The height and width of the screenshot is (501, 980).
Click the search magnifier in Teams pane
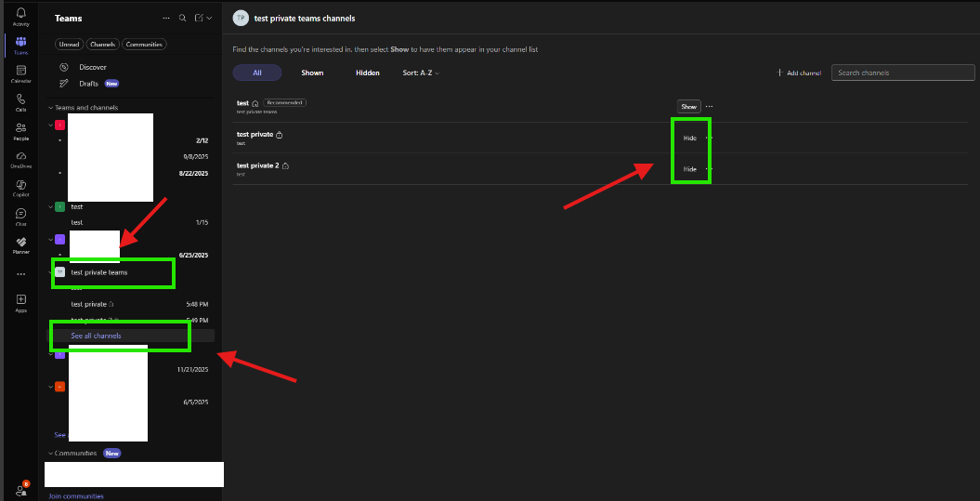click(x=182, y=19)
